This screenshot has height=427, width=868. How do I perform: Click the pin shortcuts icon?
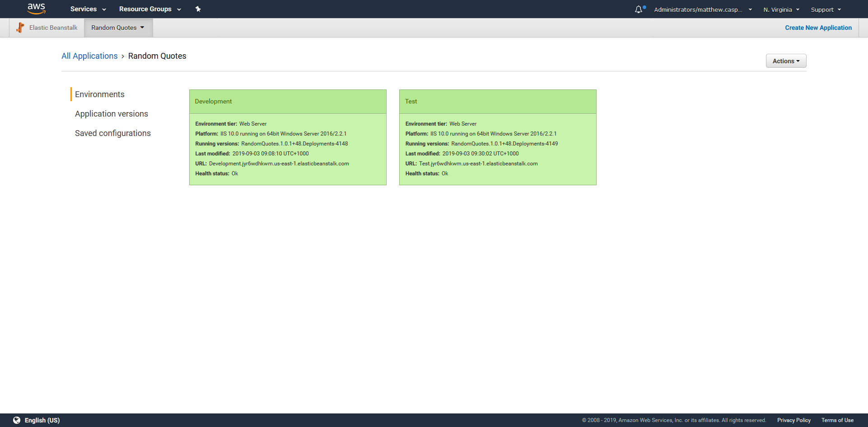(x=198, y=9)
